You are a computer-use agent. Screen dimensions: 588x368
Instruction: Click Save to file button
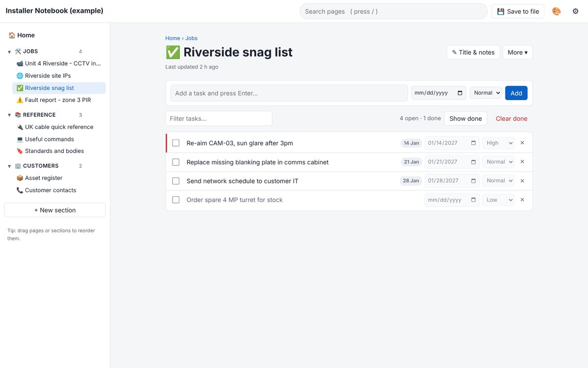pyautogui.click(x=518, y=11)
